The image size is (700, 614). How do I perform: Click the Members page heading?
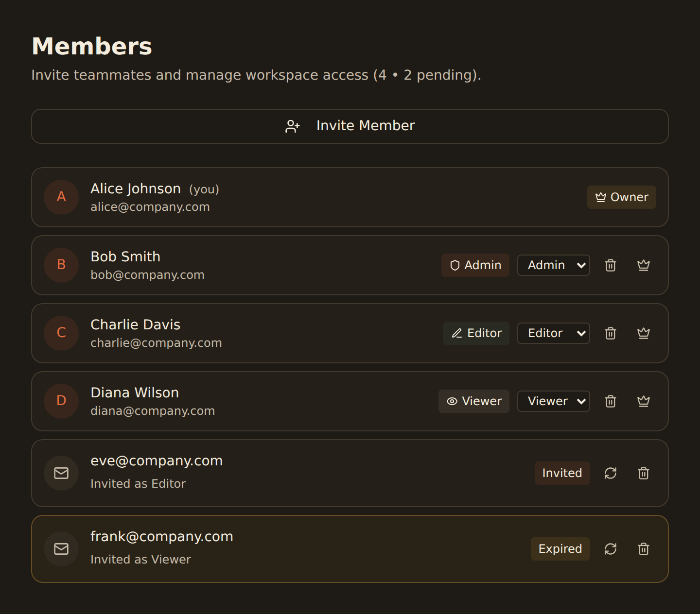[x=92, y=47]
